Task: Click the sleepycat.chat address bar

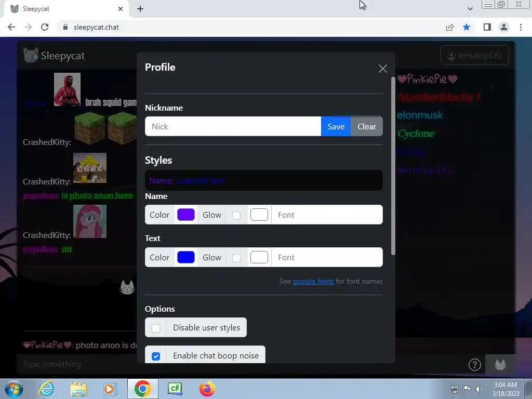Action: point(251,27)
